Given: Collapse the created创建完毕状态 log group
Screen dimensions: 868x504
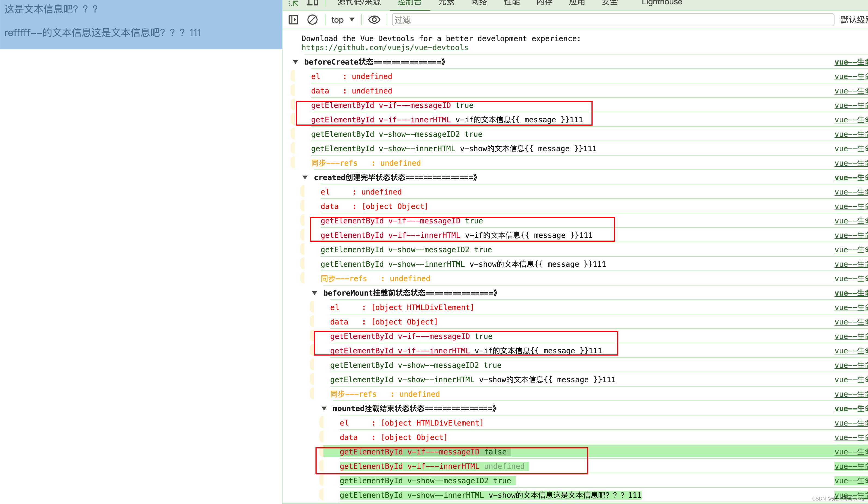Looking at the screenshot, I should pyautogui.click(x=305, y=177).
